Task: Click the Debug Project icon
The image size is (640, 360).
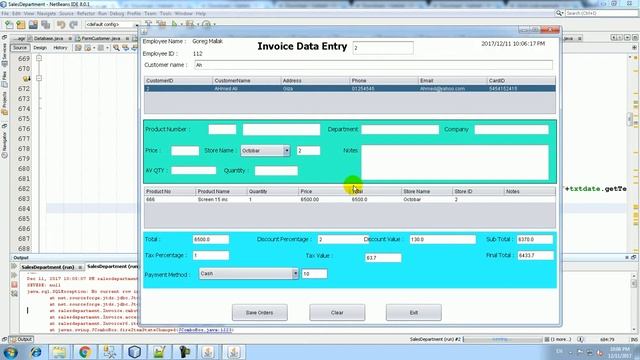Action: pos(190,24)
